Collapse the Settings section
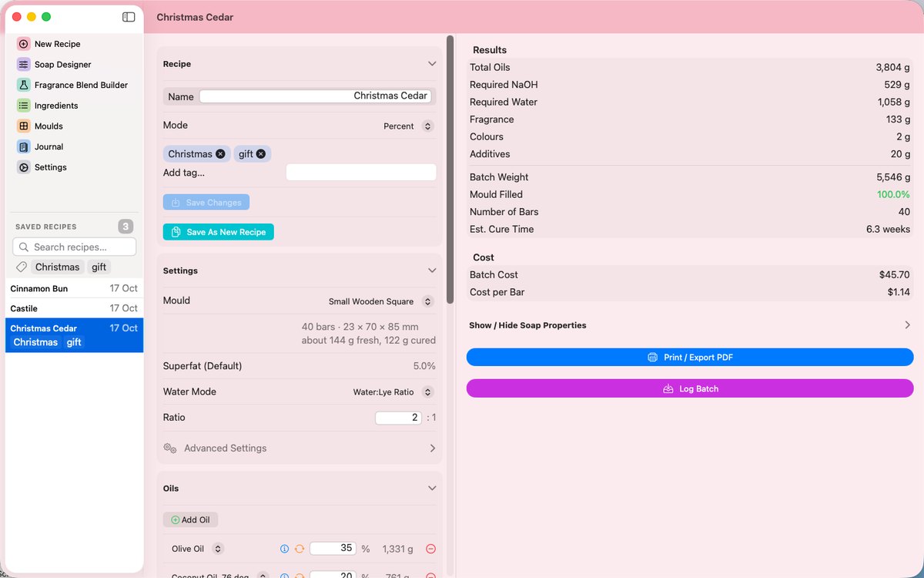 pos(432,271)
